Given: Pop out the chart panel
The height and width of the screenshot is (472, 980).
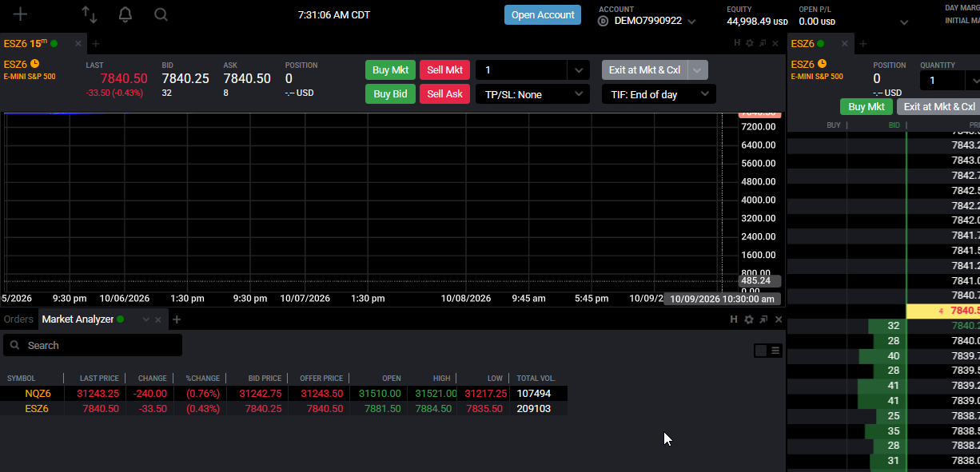Looking at the screenshot, I should tap(763, 43).
